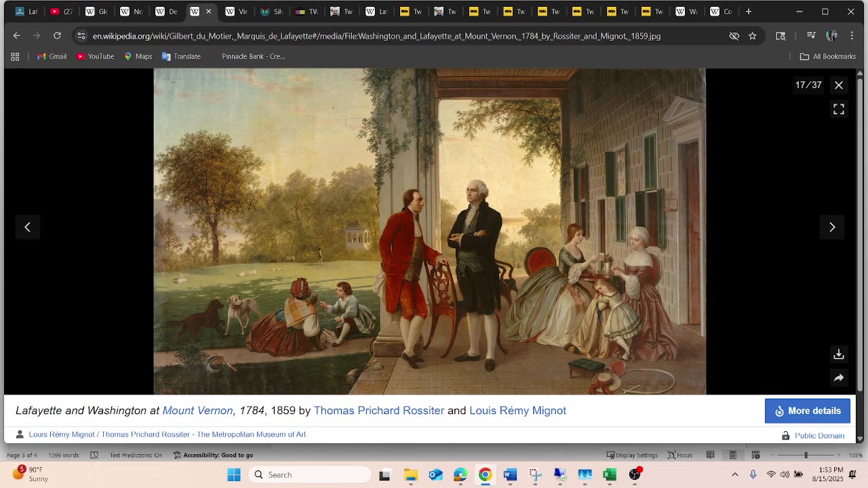Expand the All Bookmarks folder
868x488 pixels.
827,56
